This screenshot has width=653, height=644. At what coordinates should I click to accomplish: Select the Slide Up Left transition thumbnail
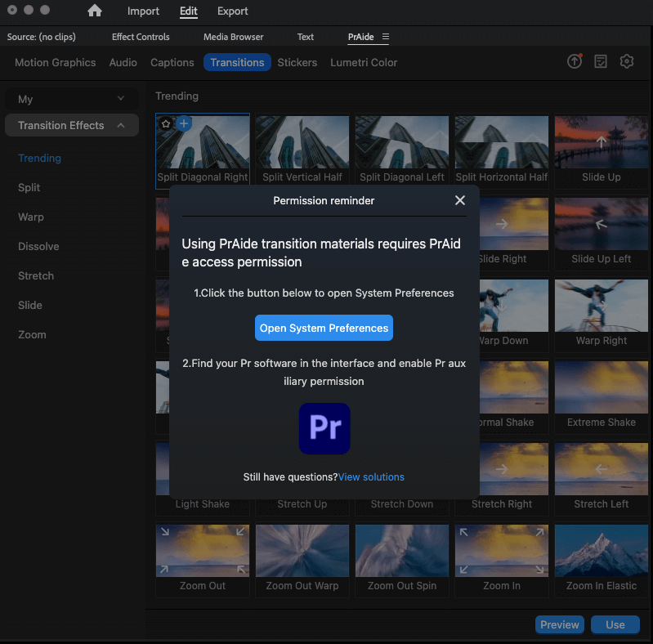click(602, 224)
